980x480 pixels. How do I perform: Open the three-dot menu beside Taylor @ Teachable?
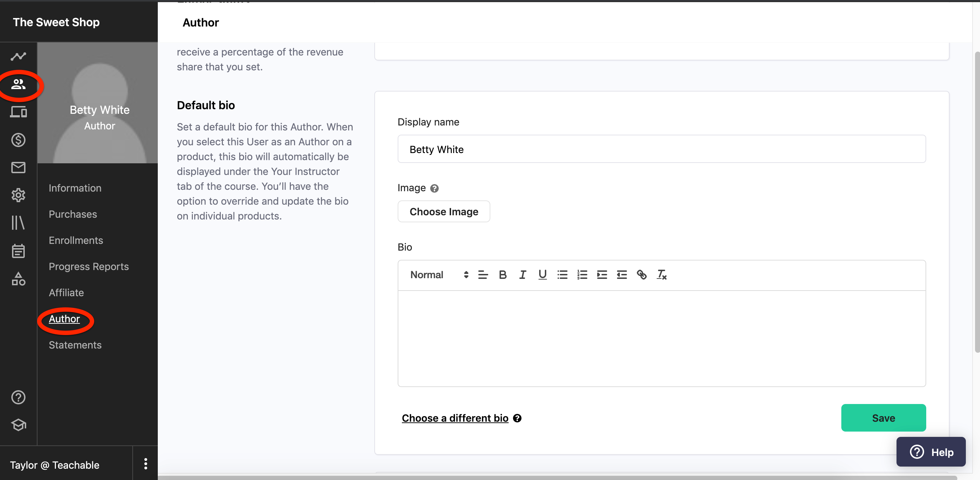pyautogui.click(x=145, y=464)
